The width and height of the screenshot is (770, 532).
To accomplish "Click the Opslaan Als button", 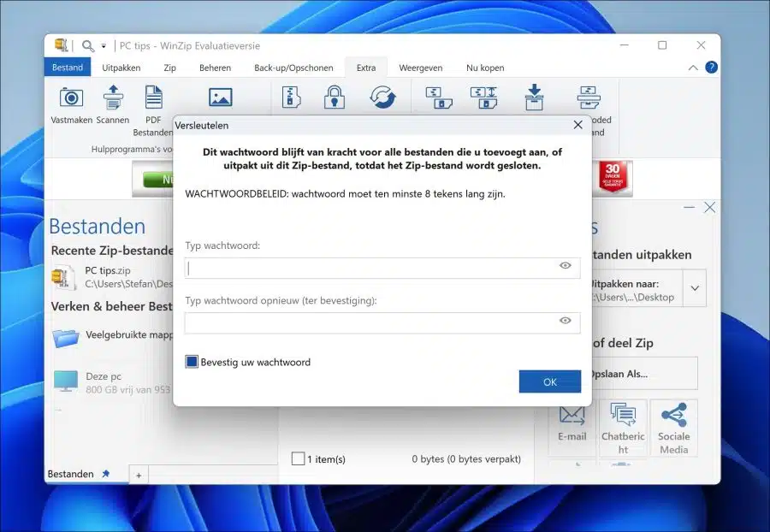I will (x=643, y=374).
